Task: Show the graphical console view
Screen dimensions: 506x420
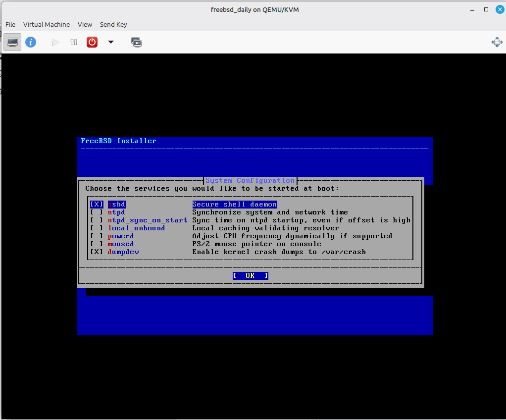Action: 12,42
